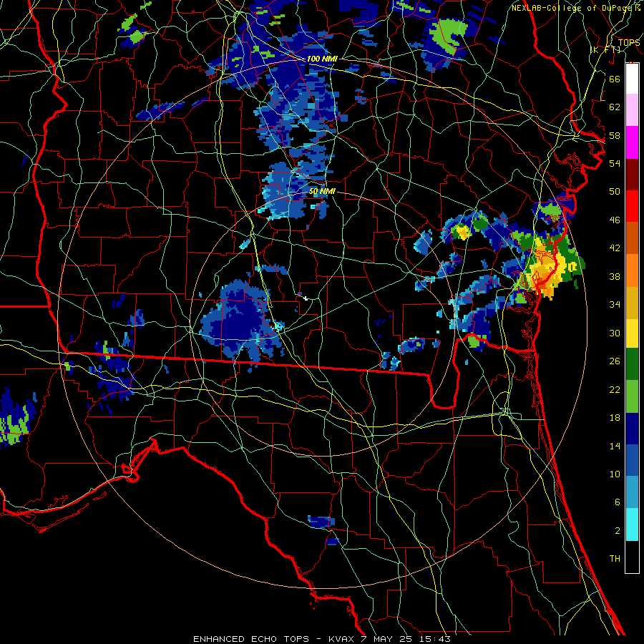
Task: Click the 30 scale label
Action: tap(615, 333)
